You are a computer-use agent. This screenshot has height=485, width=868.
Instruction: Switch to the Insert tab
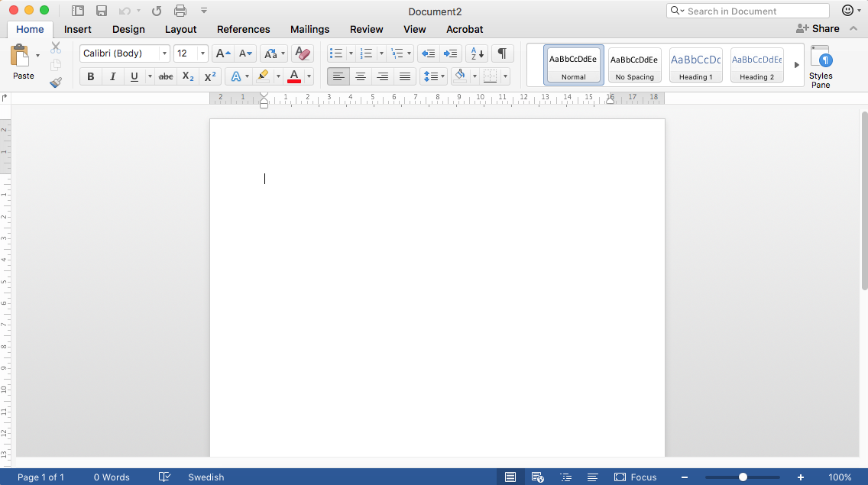tap(78, 29)
